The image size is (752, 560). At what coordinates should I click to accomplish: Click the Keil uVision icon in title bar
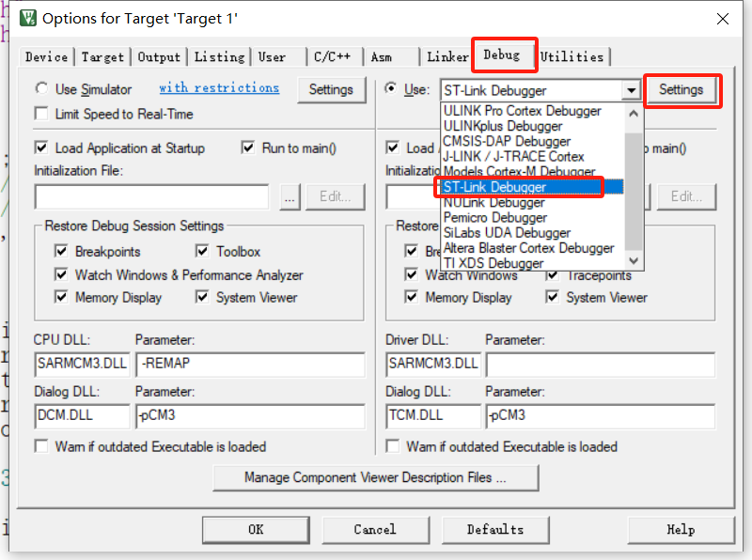tap(28, 18)
